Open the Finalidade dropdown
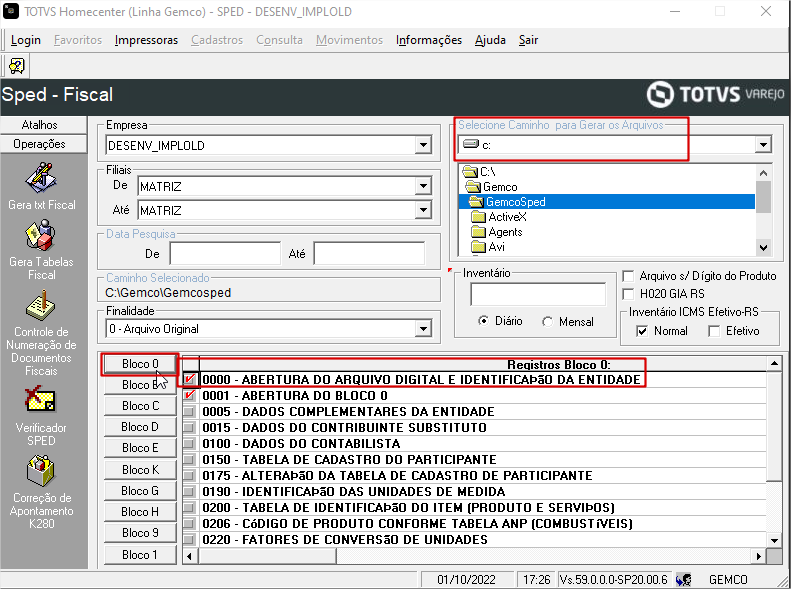Image resolution: width=791 pixels, height=589 pixels. (x=424, y=329)
